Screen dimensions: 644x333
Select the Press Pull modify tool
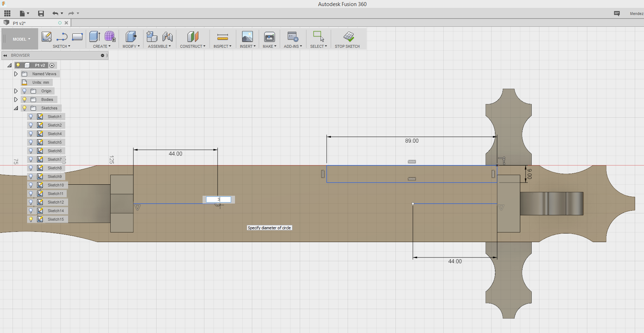click(131, 36)
